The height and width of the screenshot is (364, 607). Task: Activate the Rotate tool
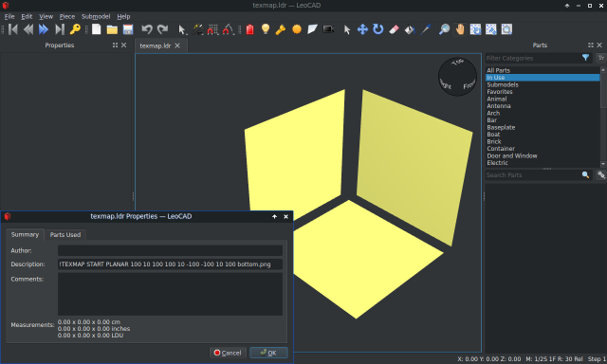[x=377, y=29]
